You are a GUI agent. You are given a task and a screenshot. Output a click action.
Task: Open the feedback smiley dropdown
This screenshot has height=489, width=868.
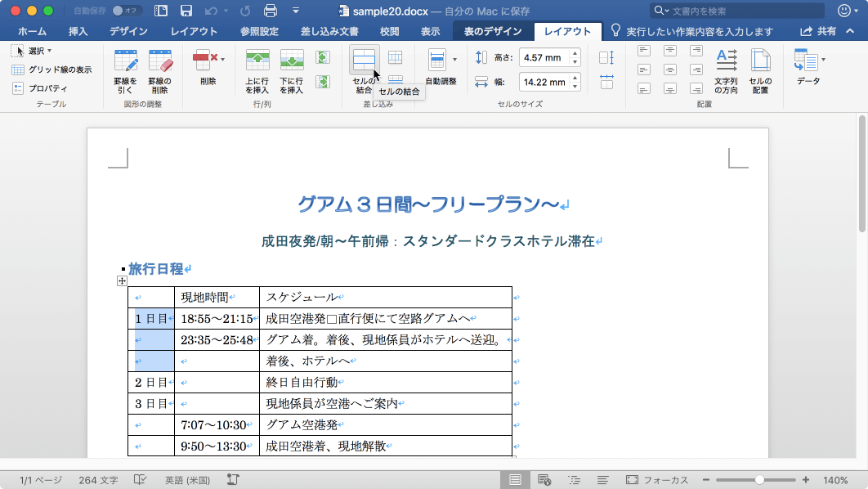(848, 11)
